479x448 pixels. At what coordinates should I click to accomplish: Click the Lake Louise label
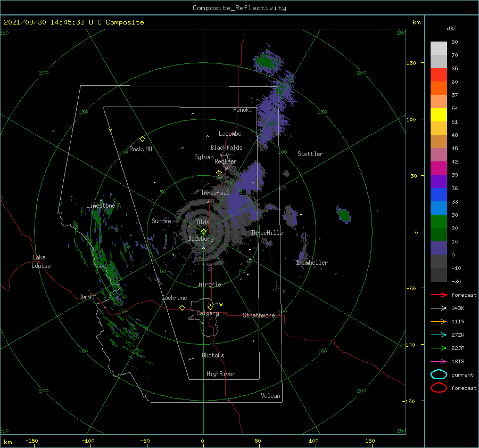pyautogui.click(x=41, y=262)
